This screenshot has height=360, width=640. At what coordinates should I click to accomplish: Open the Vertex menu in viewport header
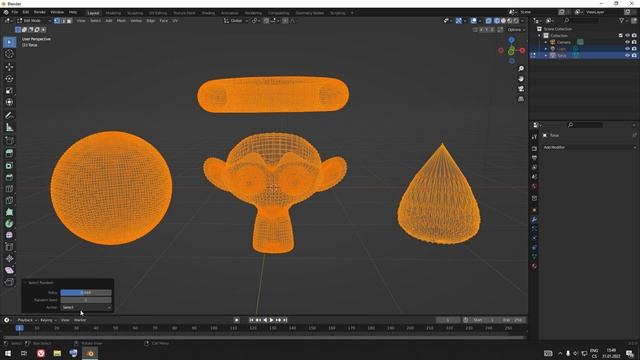point(136,20)
